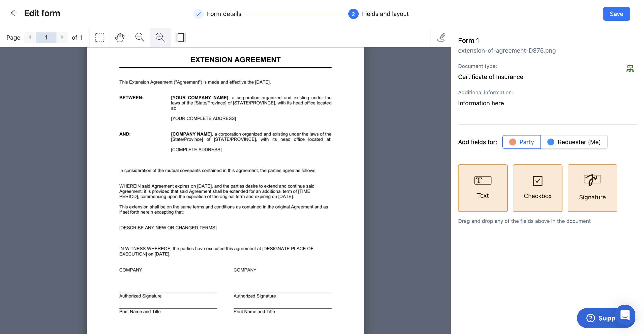Activate the hand pan tool
This screenshot has height=334, width=644.
[x=120, y=38]
